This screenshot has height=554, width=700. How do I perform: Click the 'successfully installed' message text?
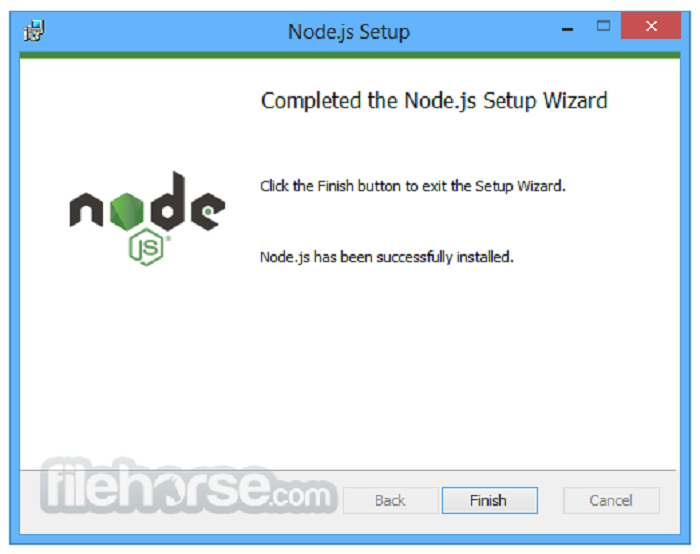387,257
